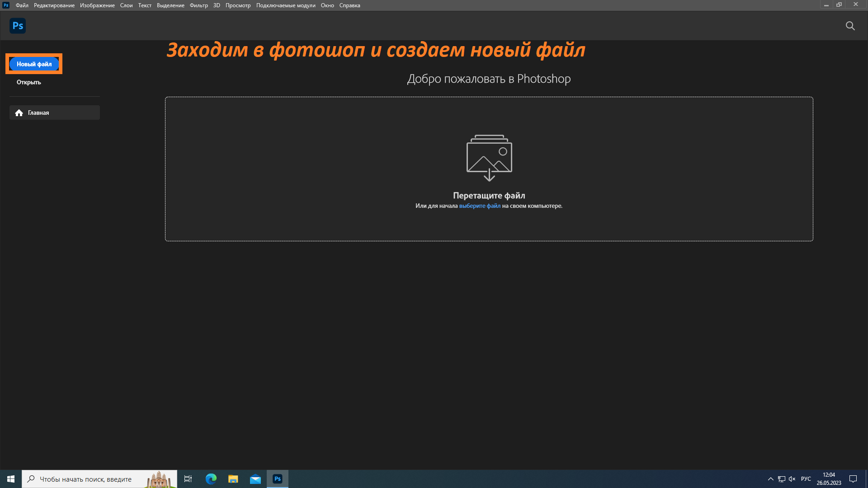The image size is (868, 488).
Task: Open the clock showing 12:04
Action: point(829,479)
